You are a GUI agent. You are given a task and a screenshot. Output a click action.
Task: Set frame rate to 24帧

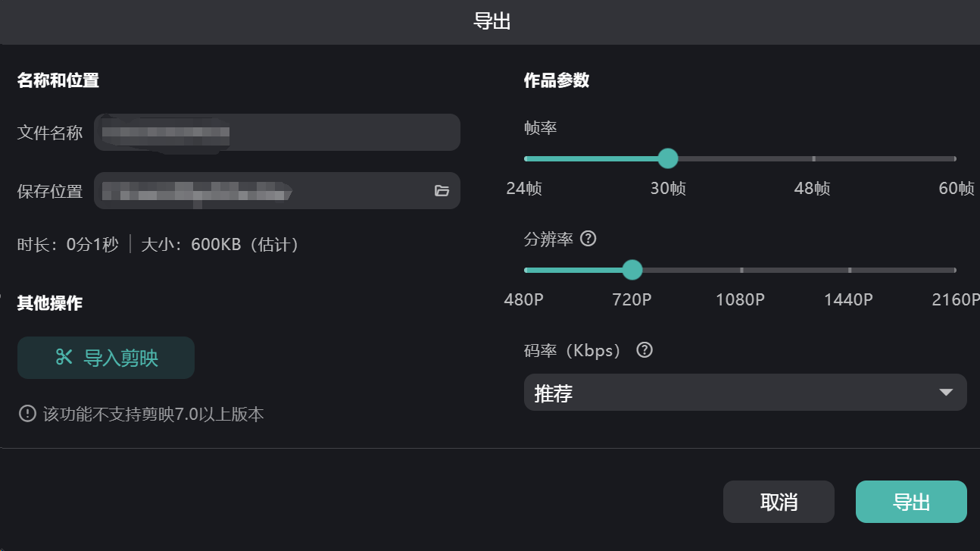[526, 158]
